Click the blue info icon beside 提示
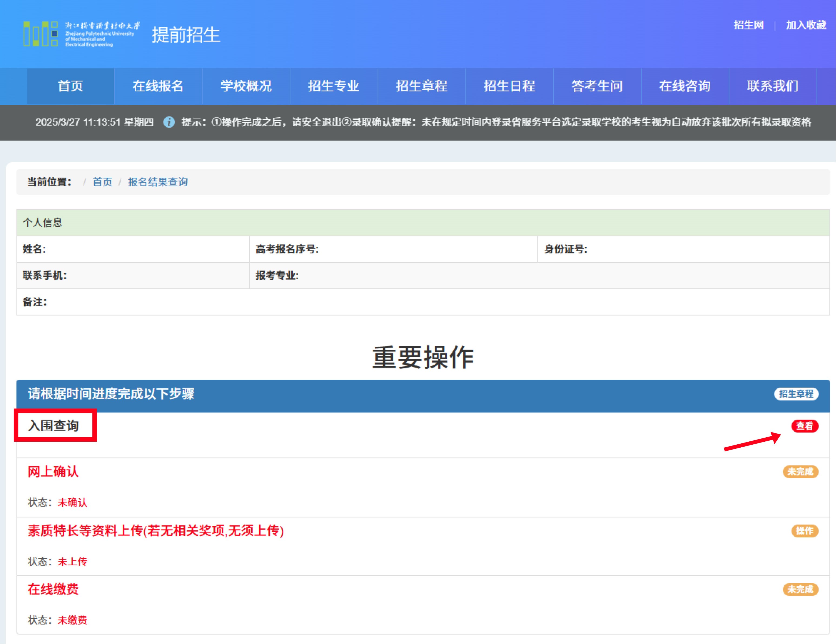 coord(169,122)
